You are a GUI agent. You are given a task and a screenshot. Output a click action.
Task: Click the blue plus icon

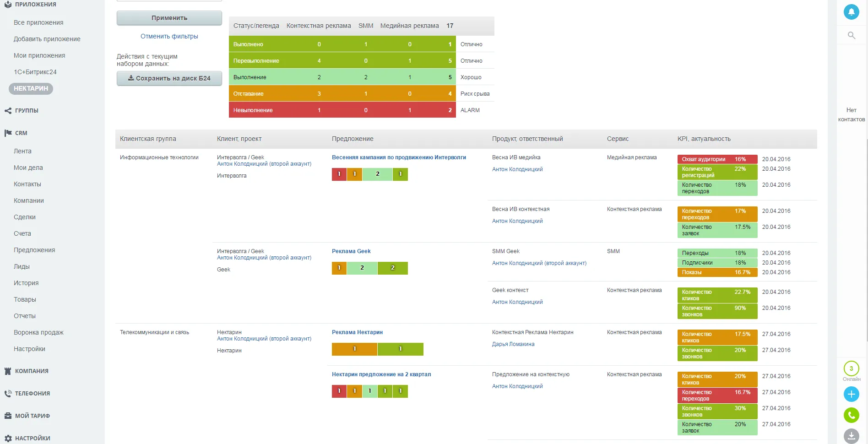(851, 394)
